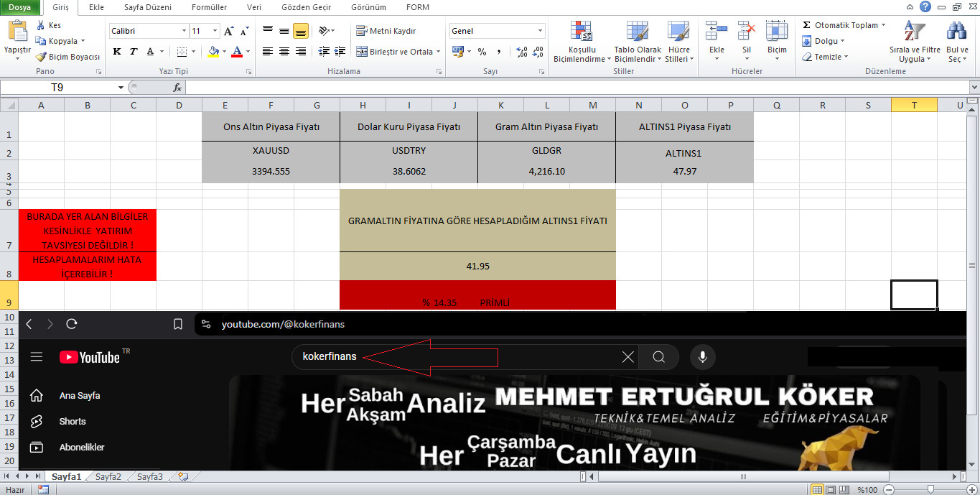Switch to the Görünüm tab
Image resolution: width=980 pixels, height=495 pixels.
[368, 7]
